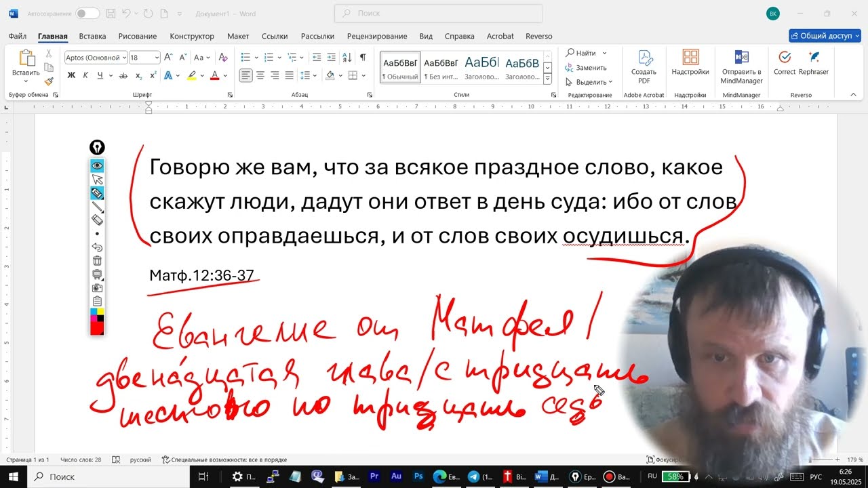Expand the styles gallery with the More arrow
Screen dimensions: 868x488
(548, 80)
